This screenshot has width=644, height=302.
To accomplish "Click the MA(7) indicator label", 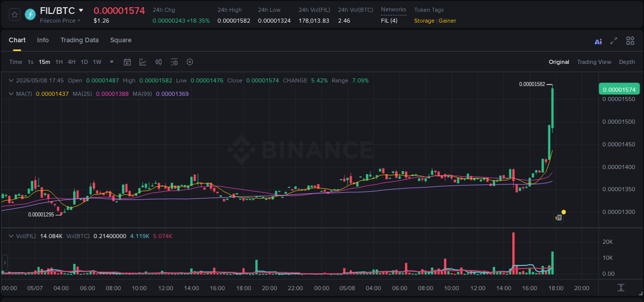I will [x=24, y=94].
